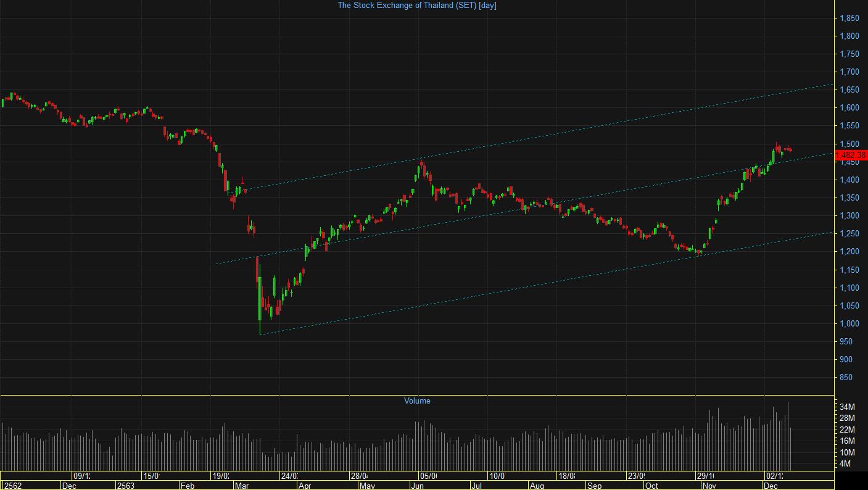Click the 'Mar' month label
Image resolution: width=868 pixels, height=490 pixels.
(242, 486)
